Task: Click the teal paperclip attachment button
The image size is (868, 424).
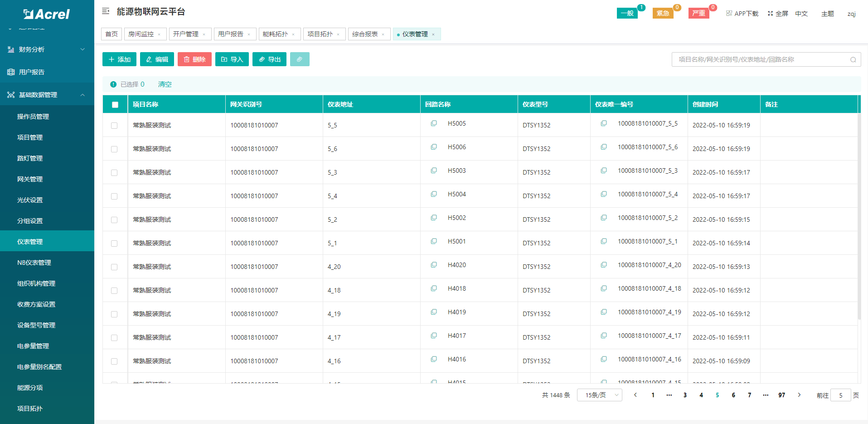Action: point(300,59)
